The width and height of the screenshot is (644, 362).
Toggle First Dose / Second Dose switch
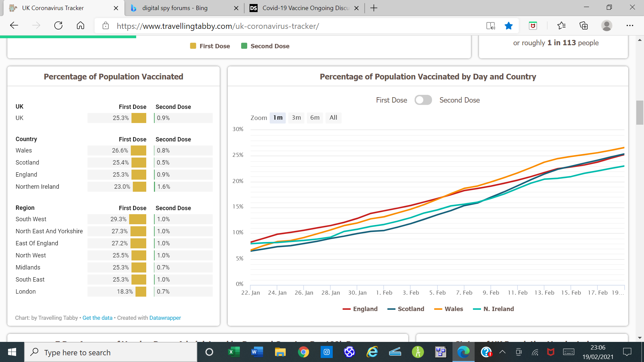pos(423,100)
